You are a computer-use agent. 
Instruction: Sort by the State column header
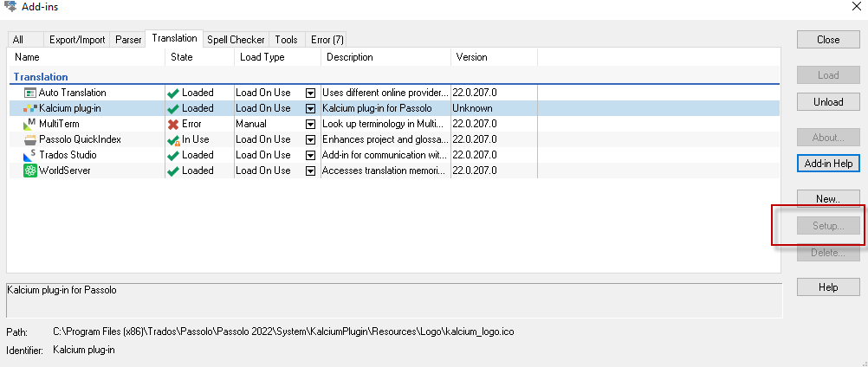[x=199, y=57]
